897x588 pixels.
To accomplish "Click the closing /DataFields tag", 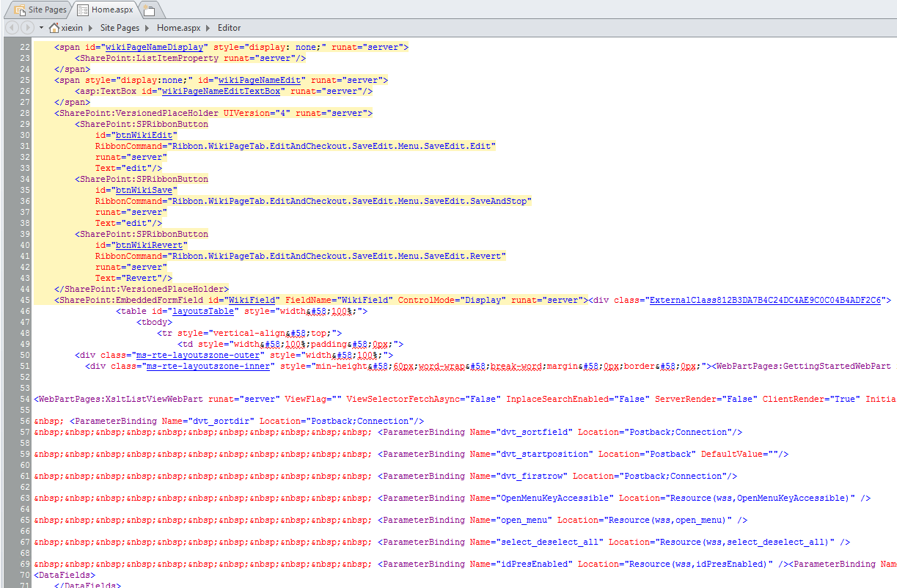I will point(87,586).
